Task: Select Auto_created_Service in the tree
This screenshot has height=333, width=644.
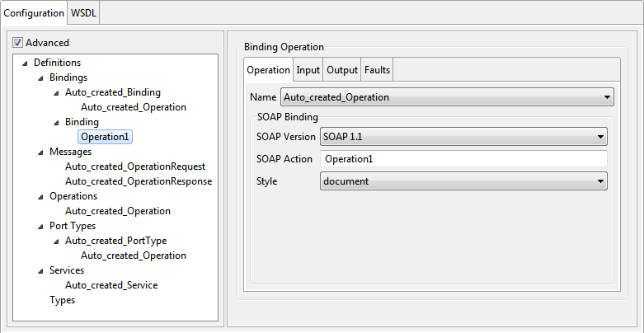Action: 111,285
